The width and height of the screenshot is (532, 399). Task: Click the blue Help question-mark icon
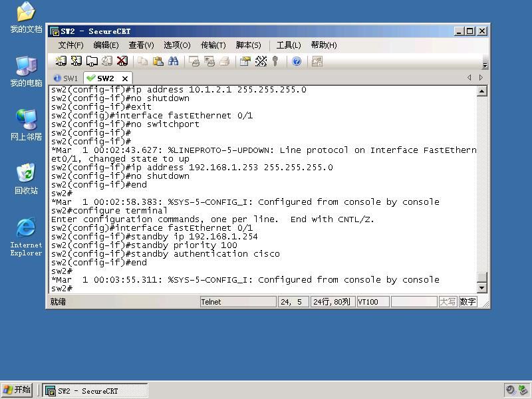click(297, 61)
